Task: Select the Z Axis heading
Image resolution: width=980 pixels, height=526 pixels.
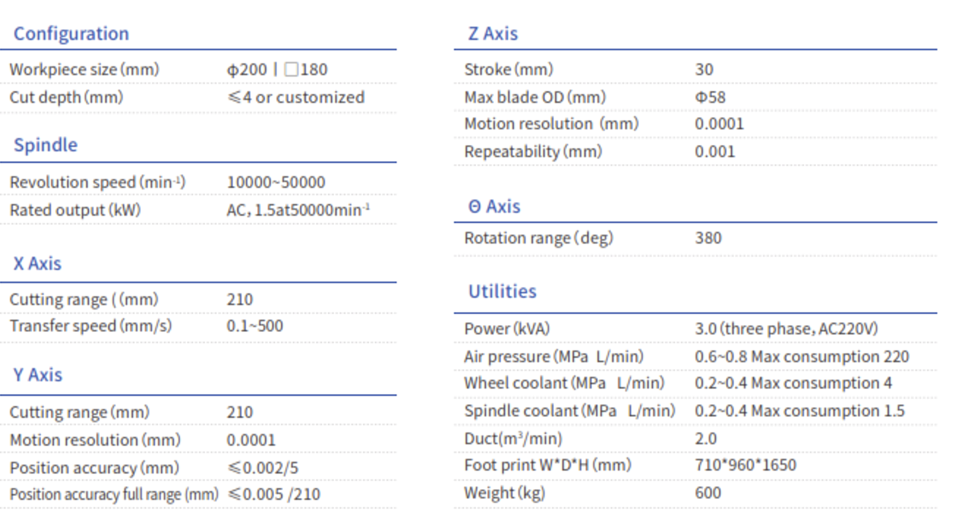Action: (x=493, y=34)
